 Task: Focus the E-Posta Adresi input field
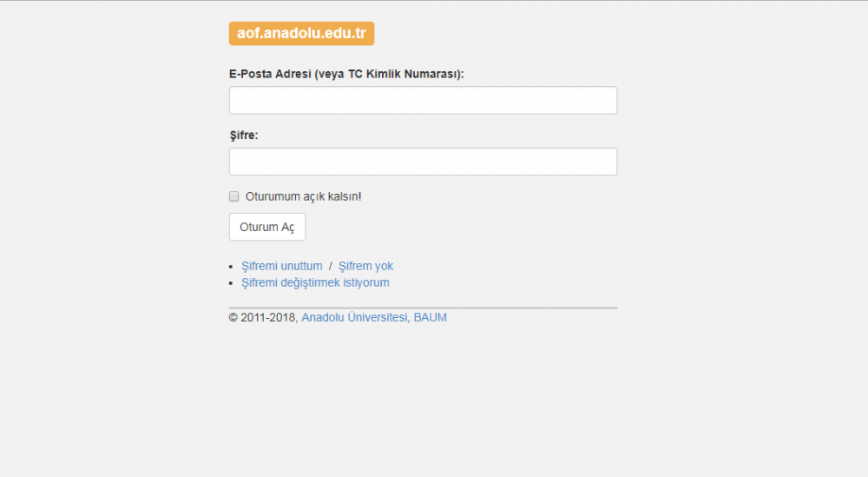point(423,101)
